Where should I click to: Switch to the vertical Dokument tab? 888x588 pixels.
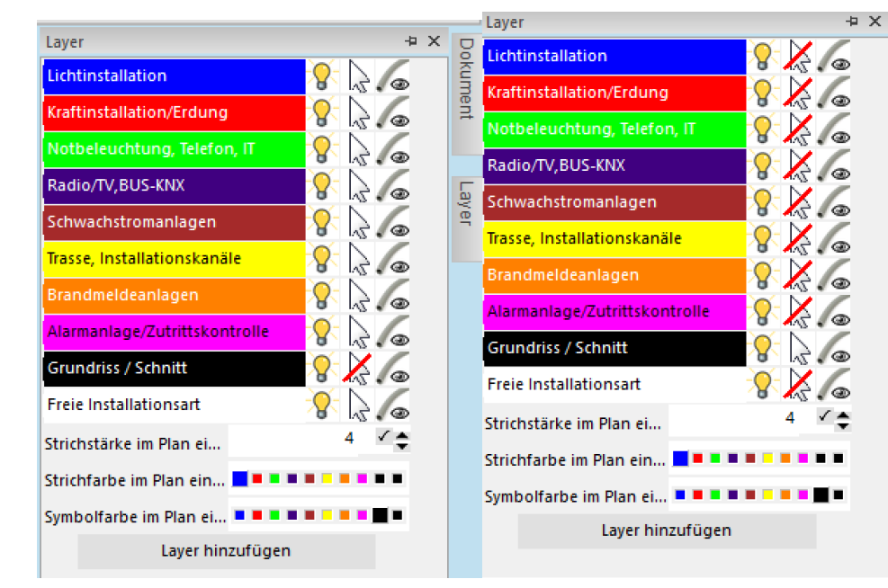465,79
